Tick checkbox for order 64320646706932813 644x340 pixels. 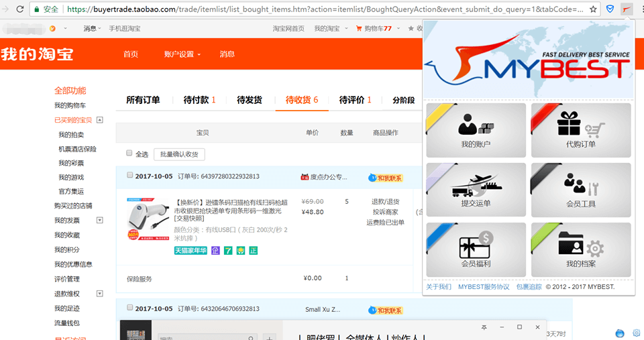129,308
